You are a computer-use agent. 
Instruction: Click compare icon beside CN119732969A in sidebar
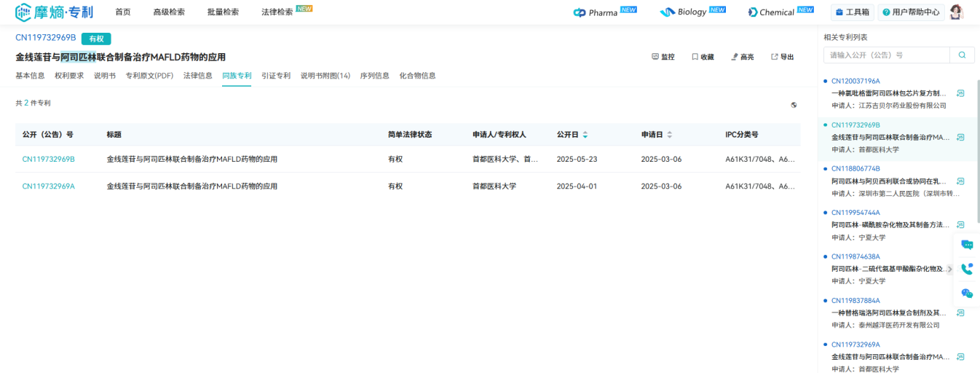(960, 356)
